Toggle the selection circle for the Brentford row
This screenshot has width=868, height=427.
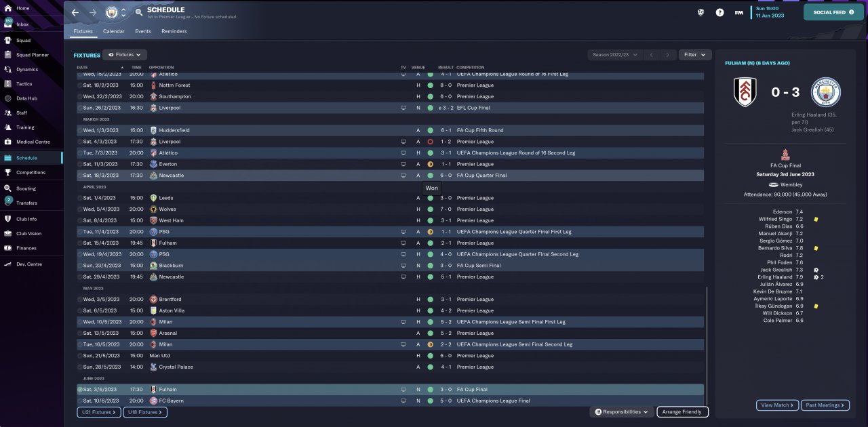80,299
